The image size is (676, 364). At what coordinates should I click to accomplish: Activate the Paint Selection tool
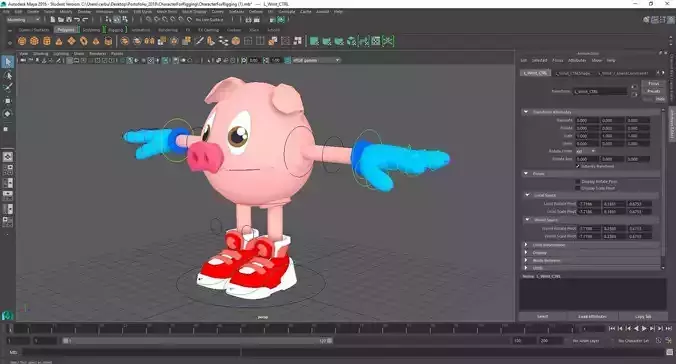click(8, 88)
